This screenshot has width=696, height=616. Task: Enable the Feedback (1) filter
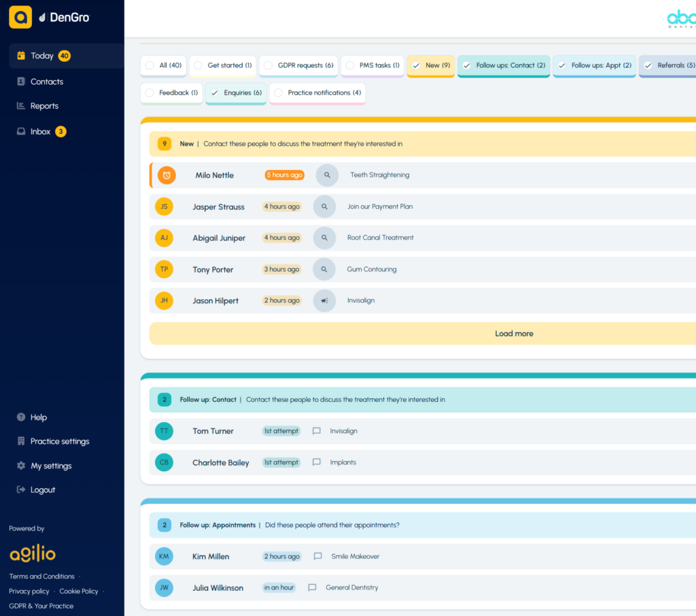[171, 93]
